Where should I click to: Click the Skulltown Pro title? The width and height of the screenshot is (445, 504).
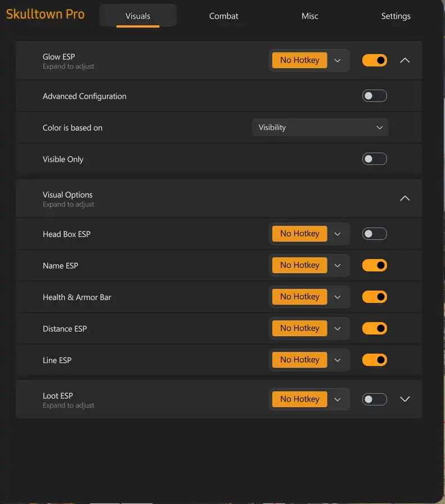pos(46,15)
